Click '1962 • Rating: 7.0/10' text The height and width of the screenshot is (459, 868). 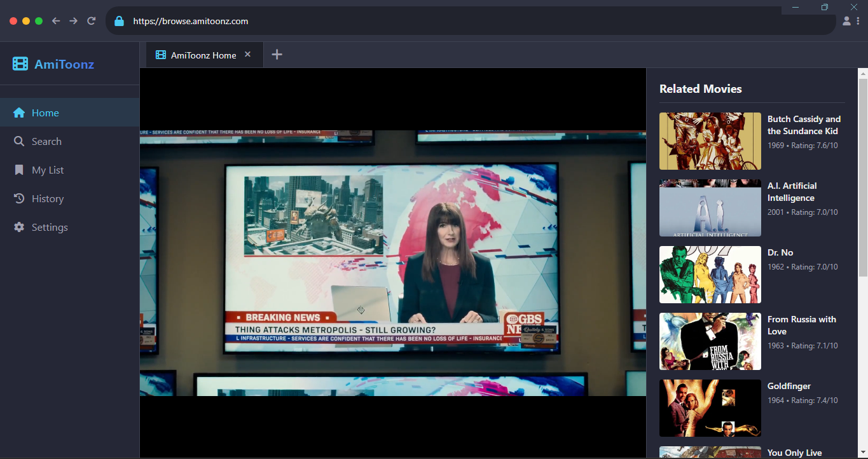tap(803, 267)
